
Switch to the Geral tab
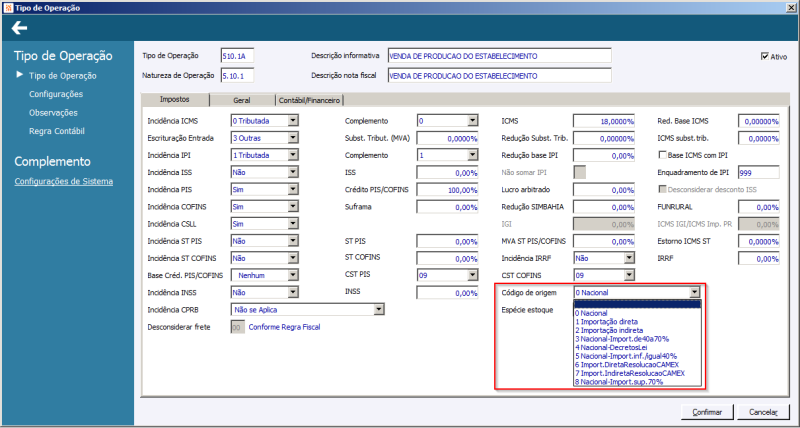point(241,100)
